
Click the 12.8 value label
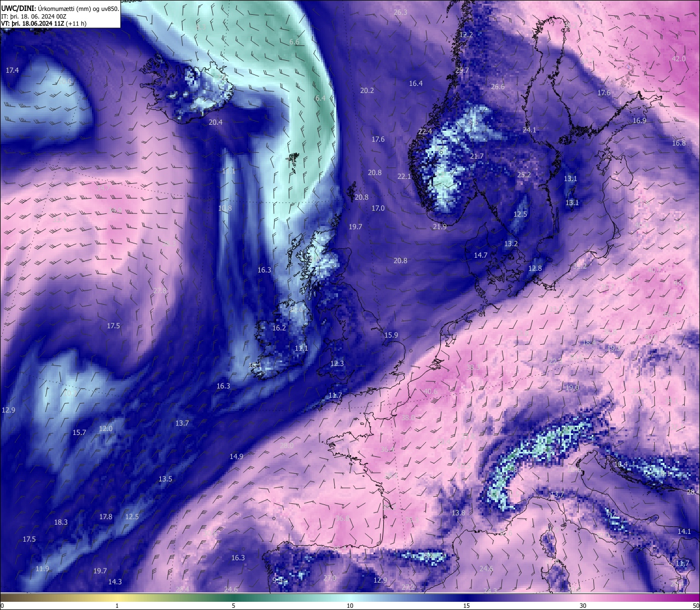(535, 269)
